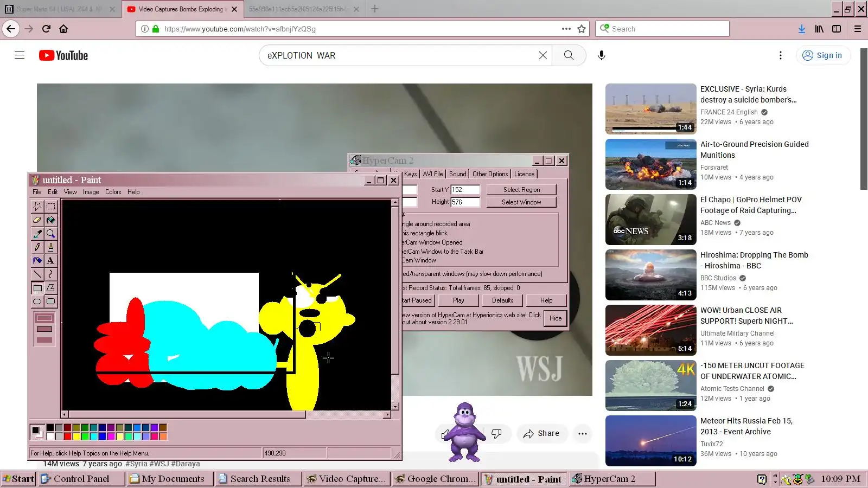
Task: Go back to the previous browser page
Action: [x=11, y=29]
